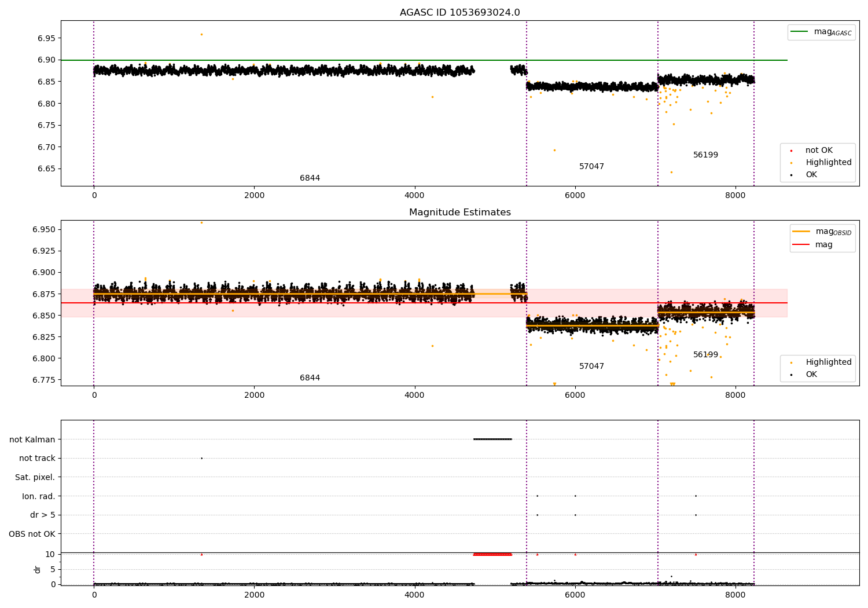This screenshot has width=868, height=608.
Task: Click the '56199' annotation in the top plot
Action: pyautogui.click(x=705, y=155)
